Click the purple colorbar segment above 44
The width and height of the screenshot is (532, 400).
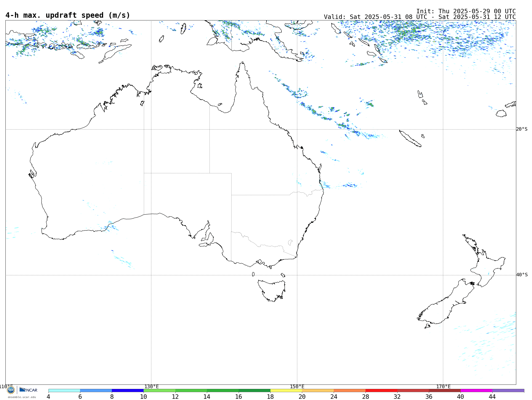pos(508,390)
